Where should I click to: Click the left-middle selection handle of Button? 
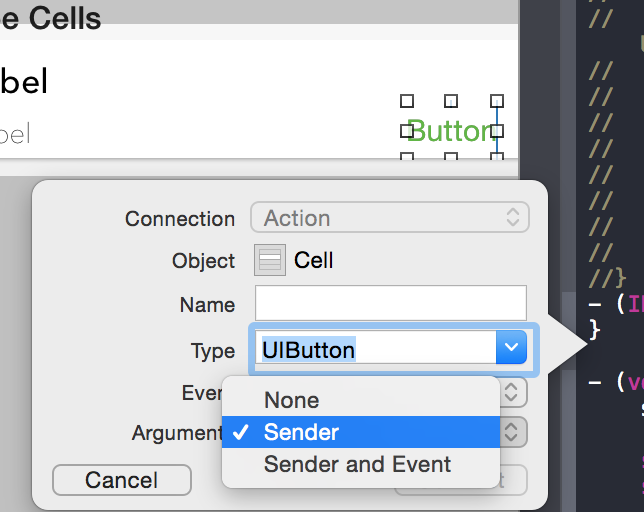click(x=407, y=130)
